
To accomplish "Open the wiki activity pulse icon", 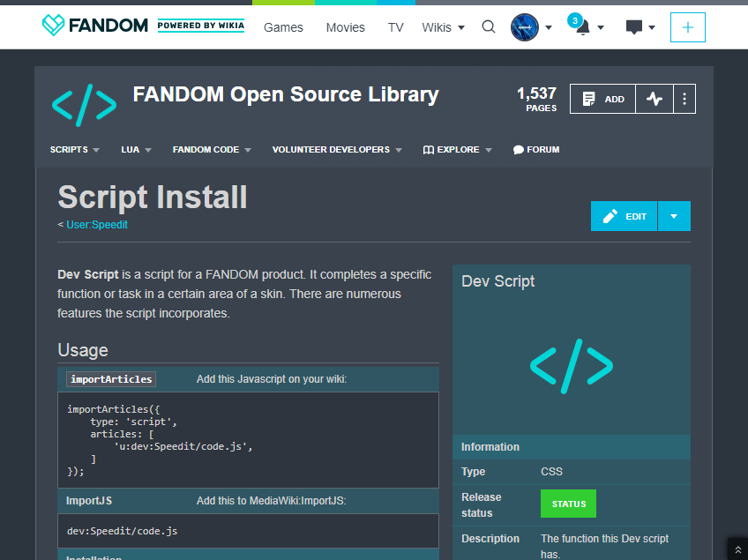I will (654, 99).
